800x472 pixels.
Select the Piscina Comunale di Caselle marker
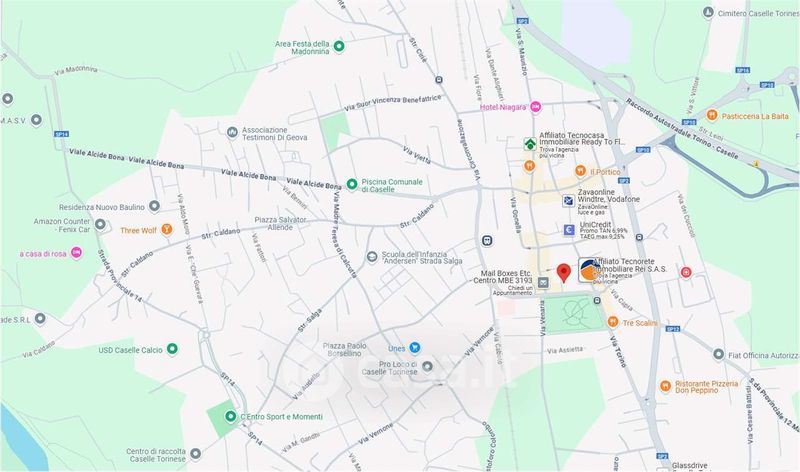click(352, 184)
